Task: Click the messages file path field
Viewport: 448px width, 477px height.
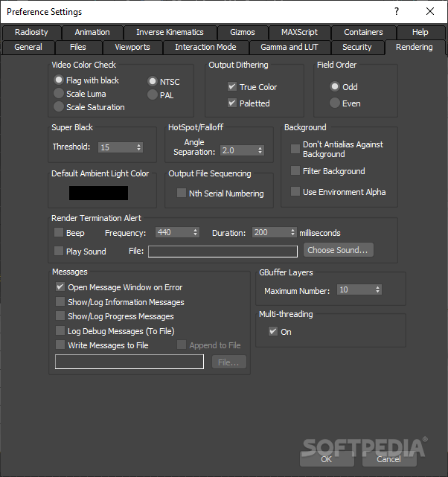Action: click(x=129, y=362)
